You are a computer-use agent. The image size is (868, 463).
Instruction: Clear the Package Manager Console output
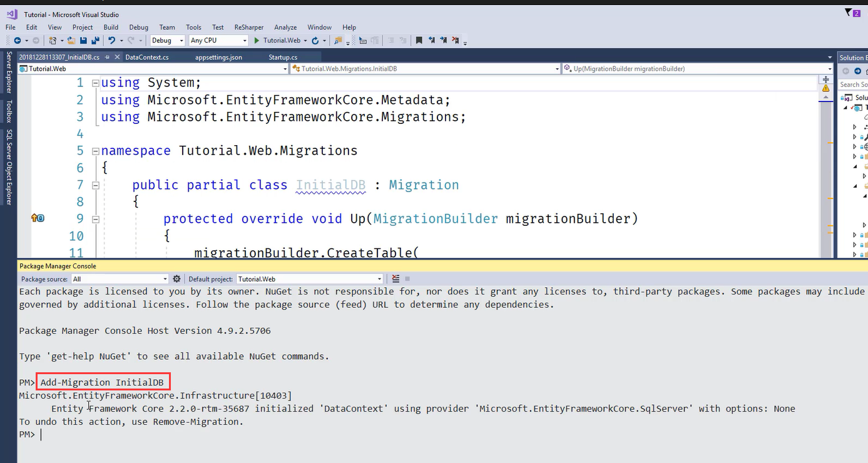coord(396,279)
